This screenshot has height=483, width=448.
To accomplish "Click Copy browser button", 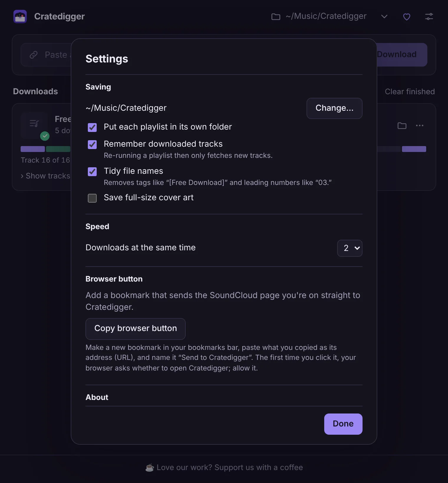I will 135,329.
